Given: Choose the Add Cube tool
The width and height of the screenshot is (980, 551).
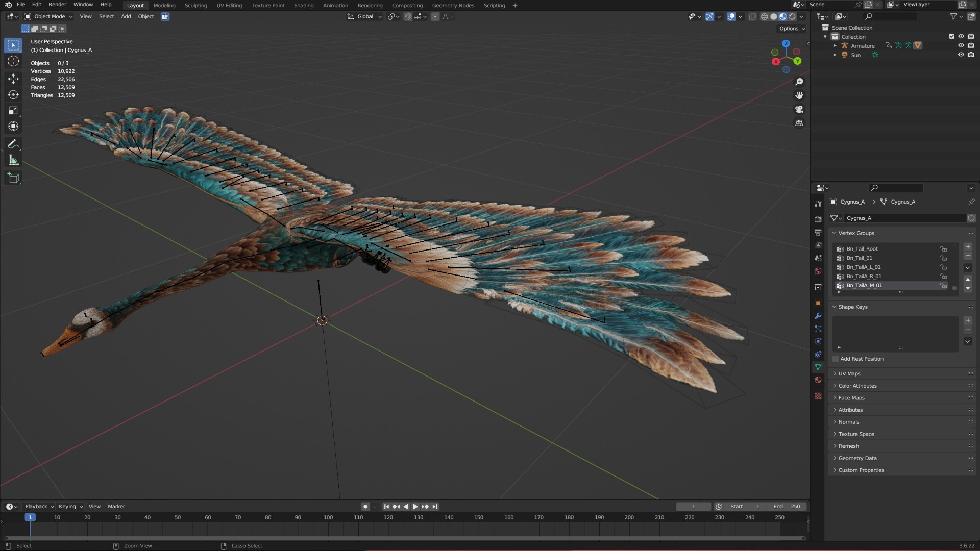Looking at the screenshot, I should (x=14, y=178).
